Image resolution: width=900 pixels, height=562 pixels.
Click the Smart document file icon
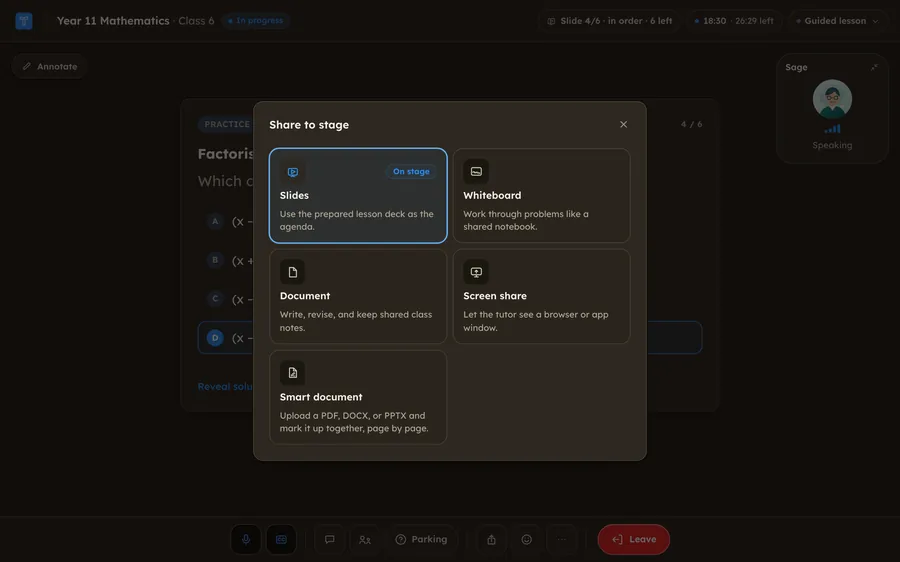[293, 373]
